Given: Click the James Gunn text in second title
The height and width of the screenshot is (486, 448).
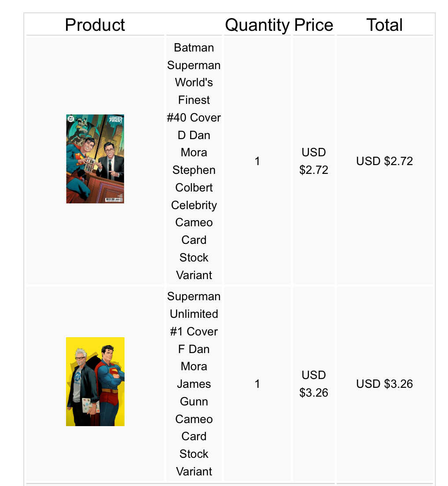Looking at the screenshot, I should tap(194, 393).
